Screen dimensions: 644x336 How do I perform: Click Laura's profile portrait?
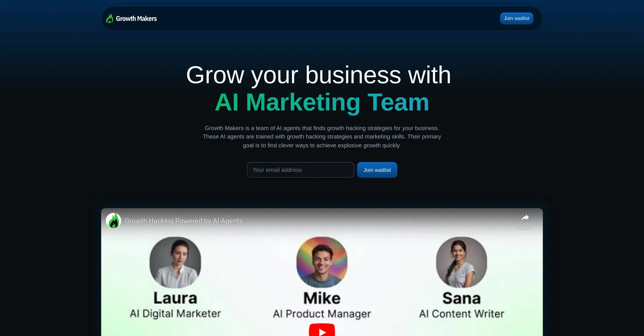[175, 262]
